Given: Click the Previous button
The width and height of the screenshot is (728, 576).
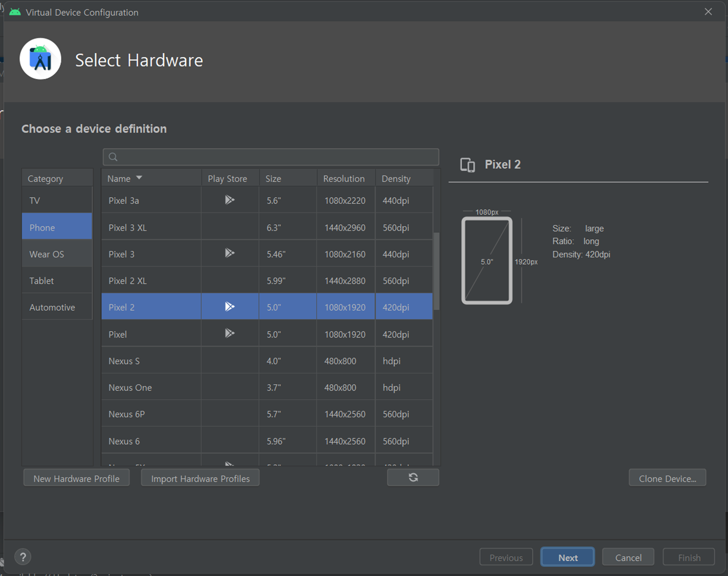Looking at the screenshot, I should point(506,557).
